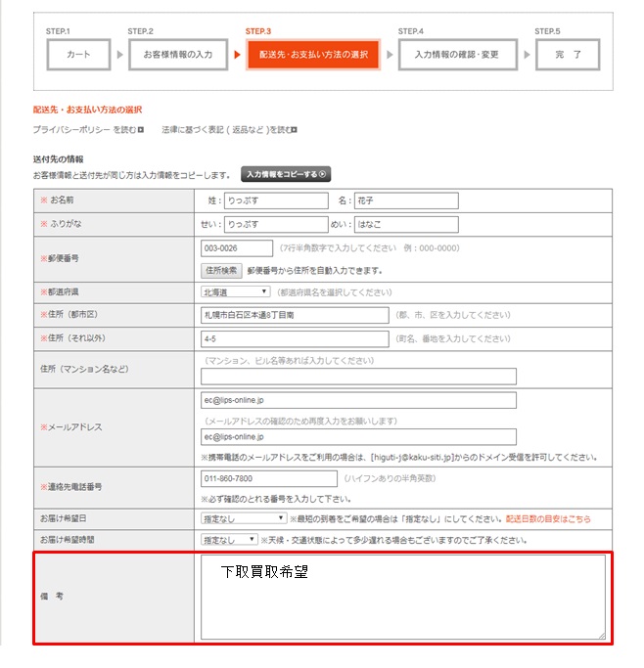Click the 姓 name input field
Image resolution: width=644 pixels, height=668 pixels.
point(275,200)
